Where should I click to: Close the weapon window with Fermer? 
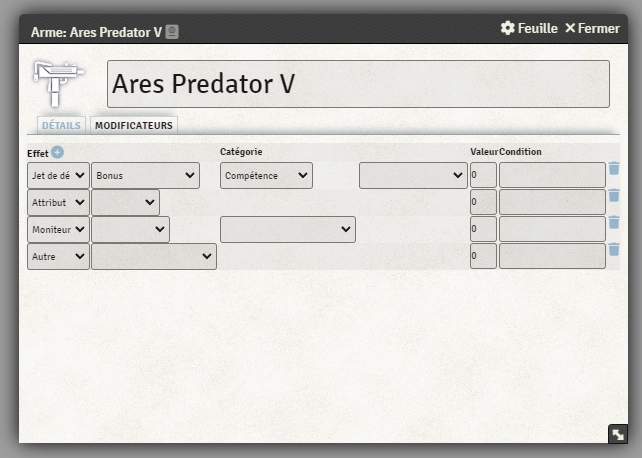click(x=592, y=28)
